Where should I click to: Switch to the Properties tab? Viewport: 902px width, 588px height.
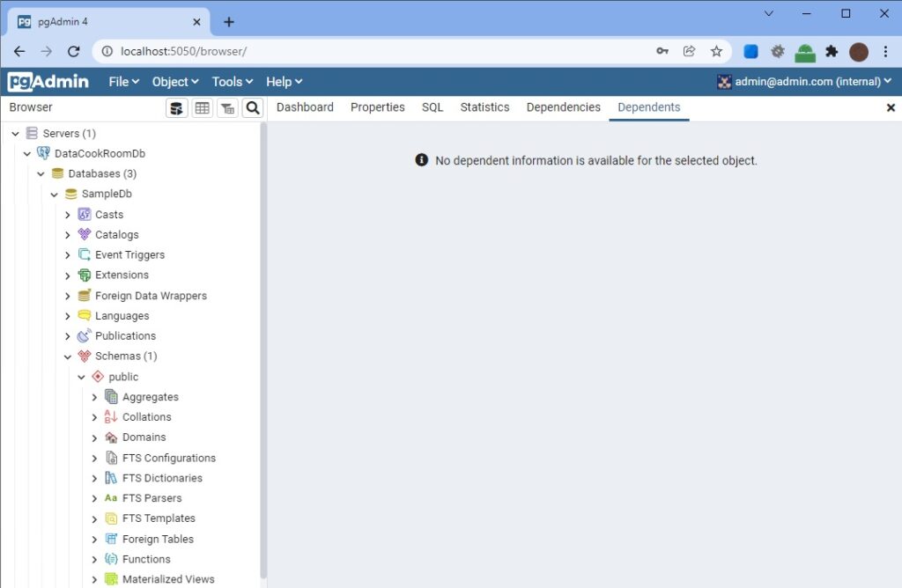click(x=377, y=107)
